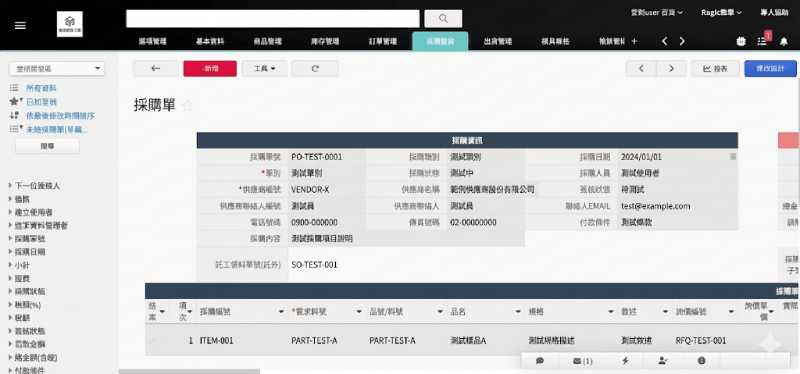Open the 依最後修改時間排序 link

[x=60, y=115]
